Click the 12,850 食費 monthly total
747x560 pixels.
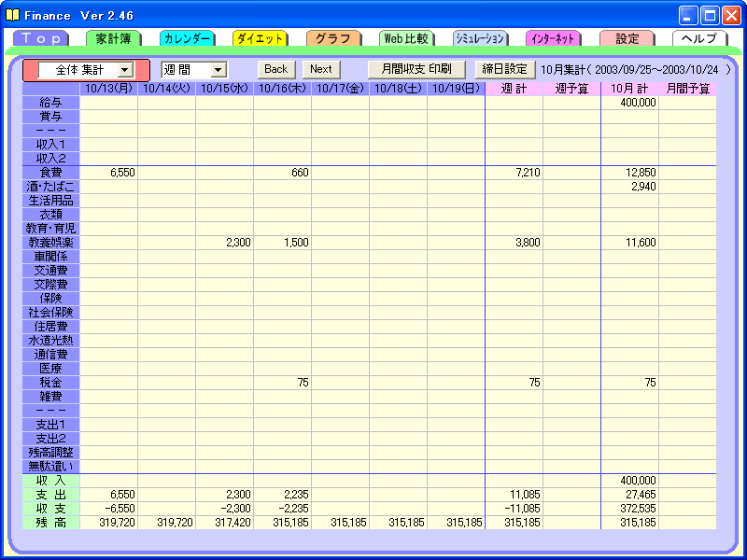[x=629, y=173]
